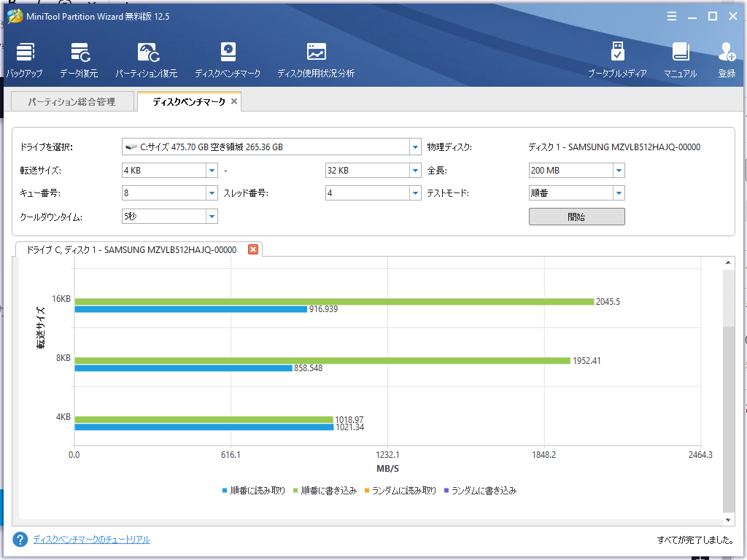Click the blue help question mark icon
The image size is (747, 560).
(20, 540)
